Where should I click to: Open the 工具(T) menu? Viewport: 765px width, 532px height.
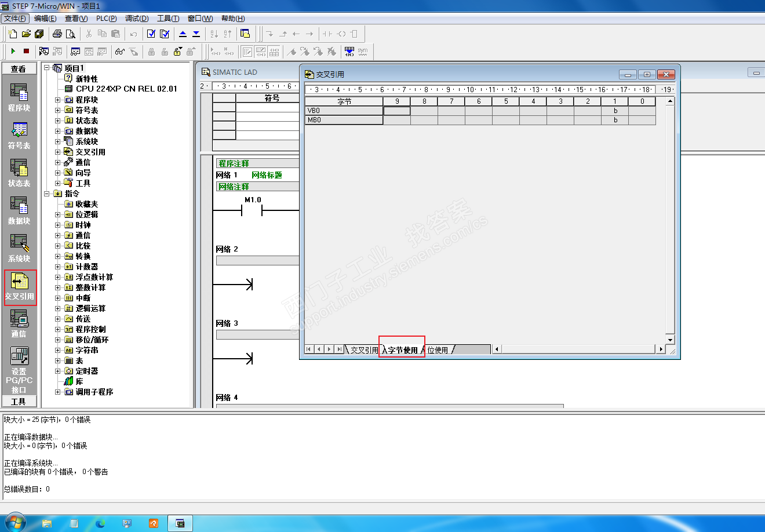point(168,19)
